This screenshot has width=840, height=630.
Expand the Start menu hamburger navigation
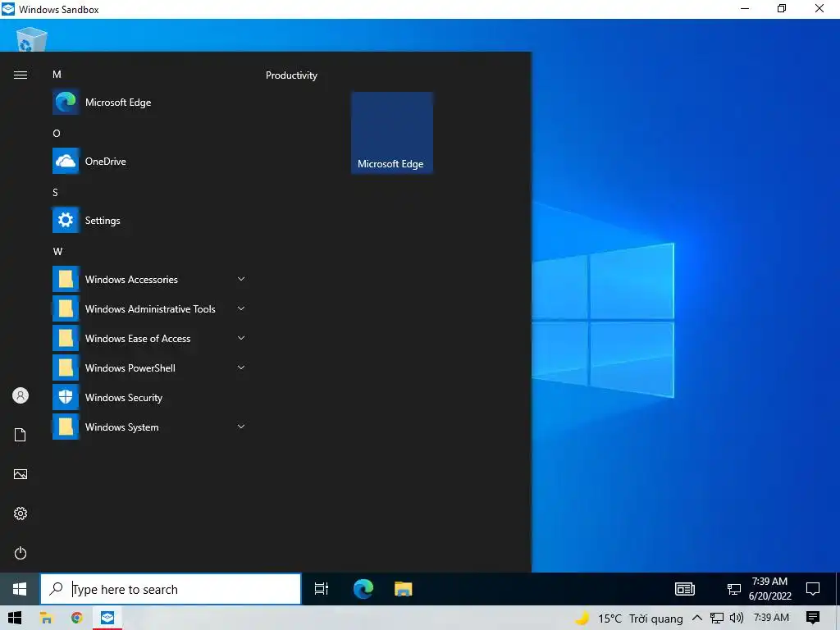pos(21,75)
